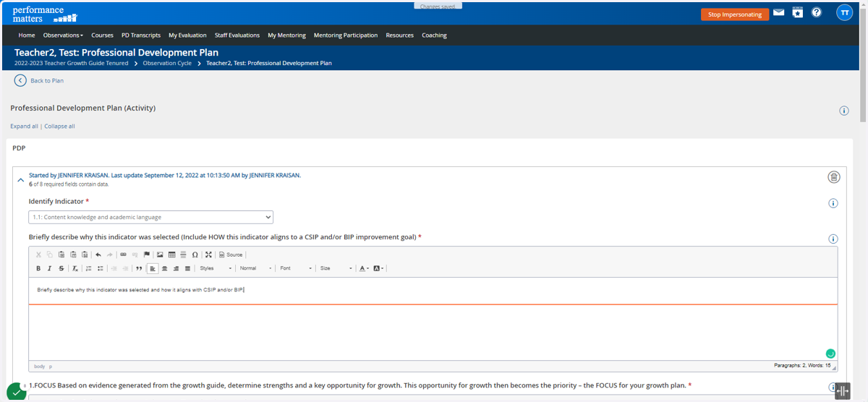The image size is (868, 402).
Task: Open the Observation Cycle breadcrumb
Action: [x=167, y=63]
